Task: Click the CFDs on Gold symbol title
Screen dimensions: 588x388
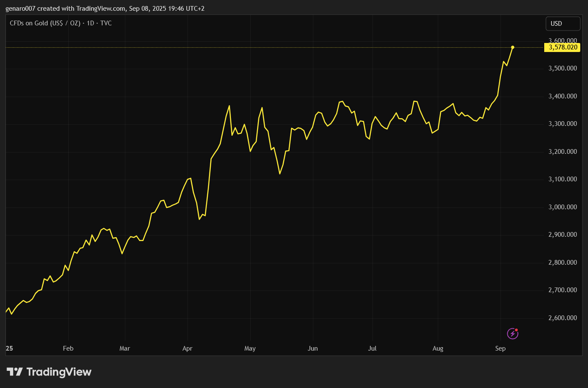Action: (x=45, y=23)
